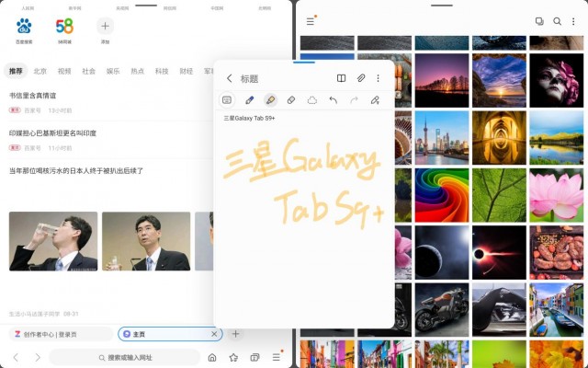Open Notes more options menu

pyautogui.click(x=378, y=78)
